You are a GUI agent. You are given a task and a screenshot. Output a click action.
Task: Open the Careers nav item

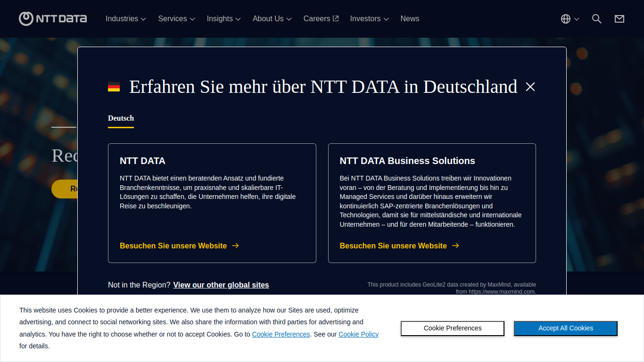pos(321,19)
